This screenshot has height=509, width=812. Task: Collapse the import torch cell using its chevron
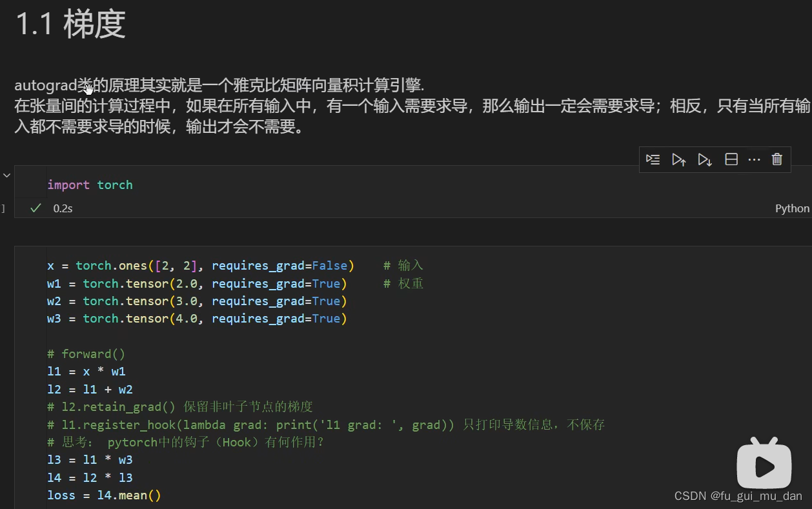[x=6, y=174]
